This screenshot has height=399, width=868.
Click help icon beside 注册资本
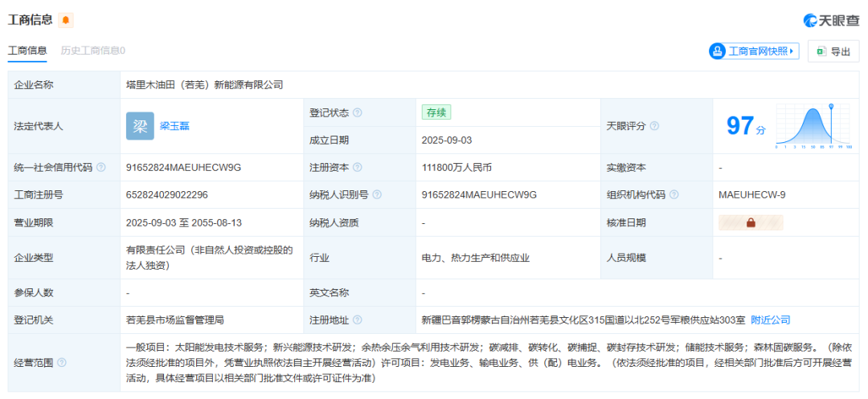point(358,167)
